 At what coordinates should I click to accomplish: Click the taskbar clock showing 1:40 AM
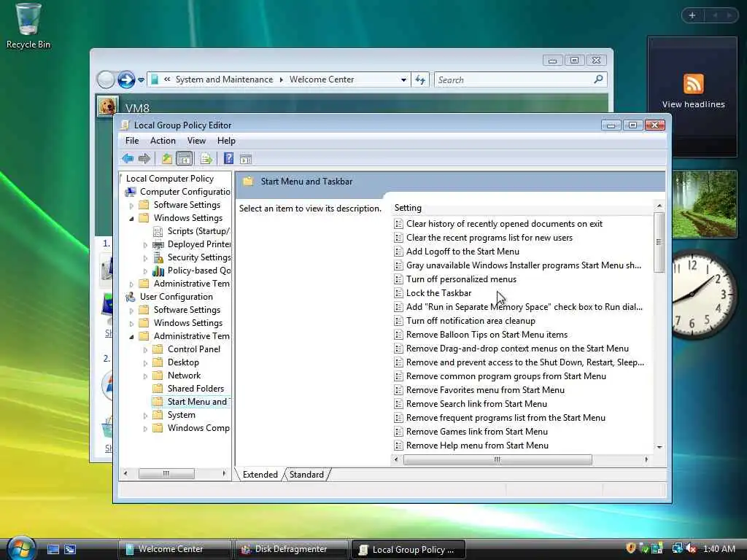pos(719,548)
